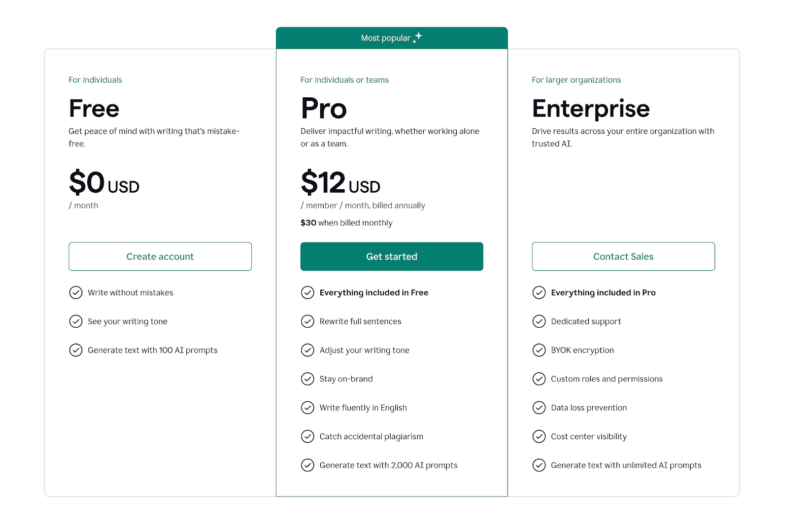Click the checkmark beside Catch accidental plagiarism
The image size is (812, 528).
click(x=308, y=436)
